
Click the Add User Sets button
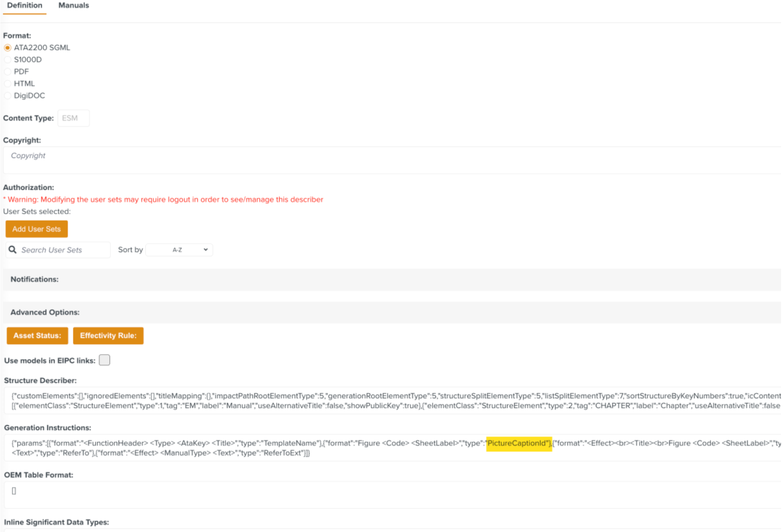tap(37, 229)
